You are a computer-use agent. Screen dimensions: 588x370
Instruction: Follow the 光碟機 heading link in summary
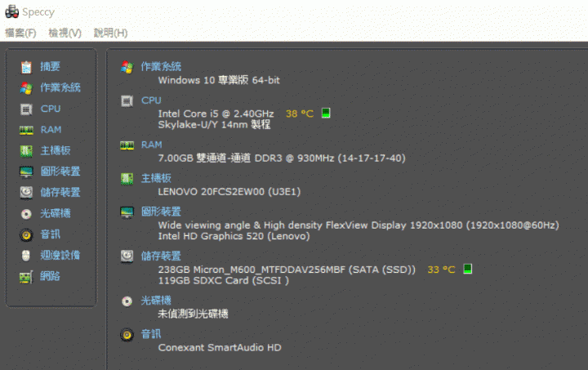pyautogui.click(x=156, y=301)
